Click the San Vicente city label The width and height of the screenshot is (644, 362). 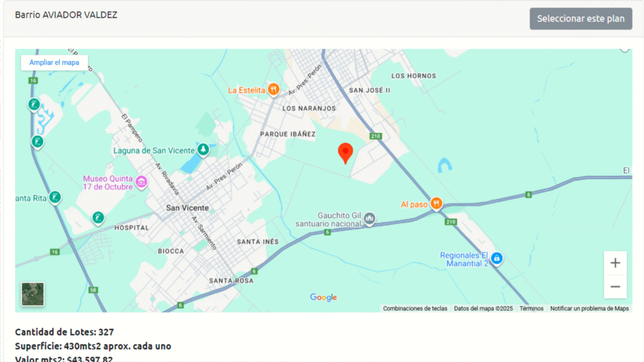pos(187,208)
